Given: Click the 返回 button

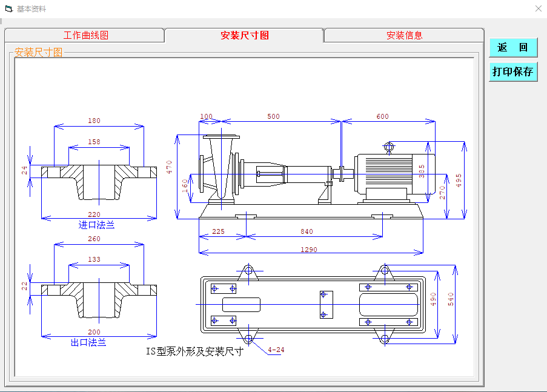Looking at the screenshot, I should 513,47.
